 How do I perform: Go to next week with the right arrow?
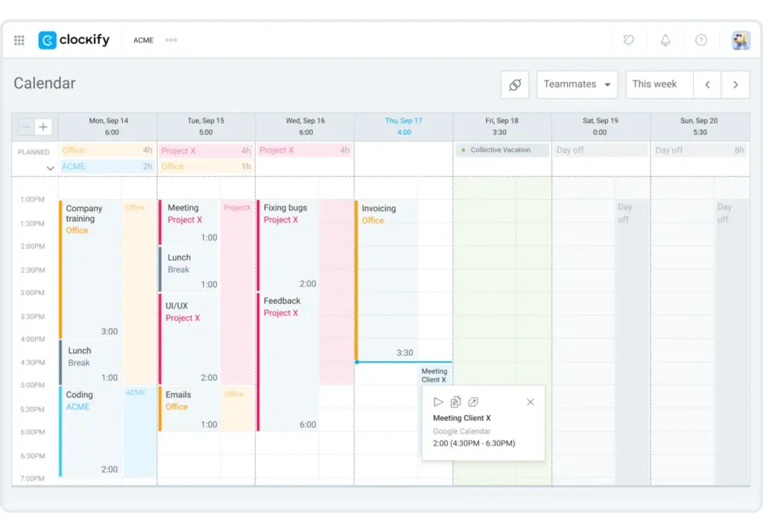click(x=735, y=84)
